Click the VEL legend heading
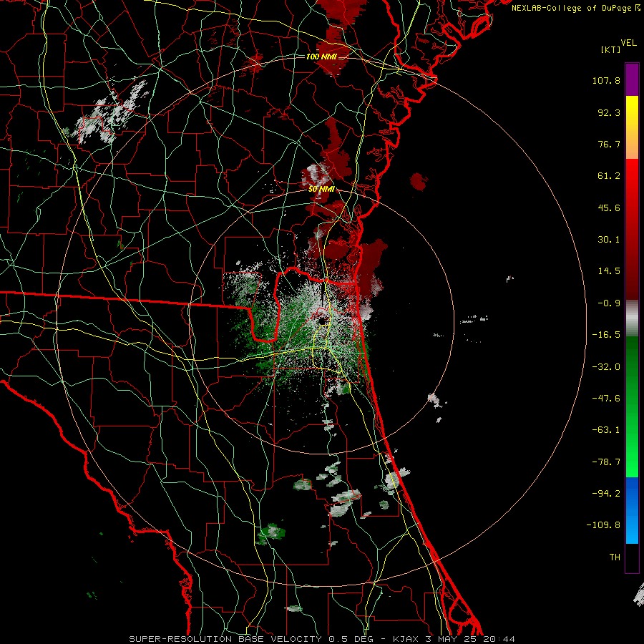This screenshot has width=644, height=644. (628, 43)
